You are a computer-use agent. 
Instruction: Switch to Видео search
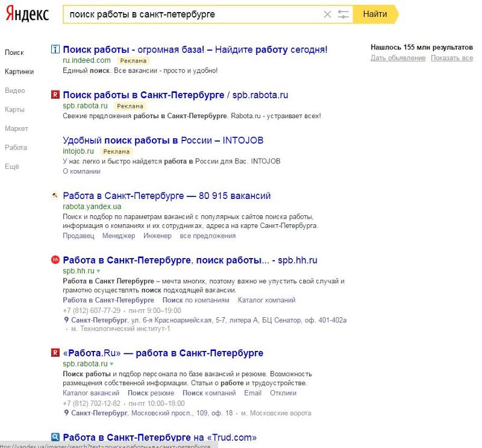click(x=14, y=90)
